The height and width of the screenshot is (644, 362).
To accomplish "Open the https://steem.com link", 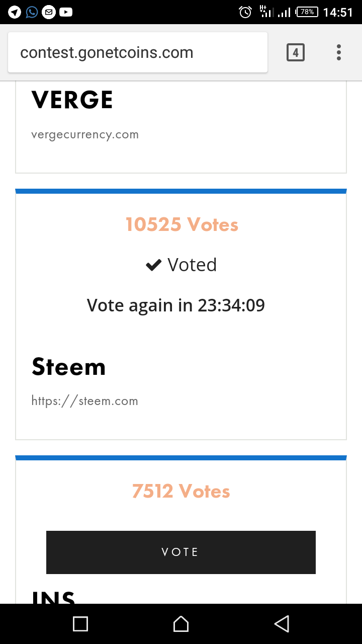I will click(85, 401).
